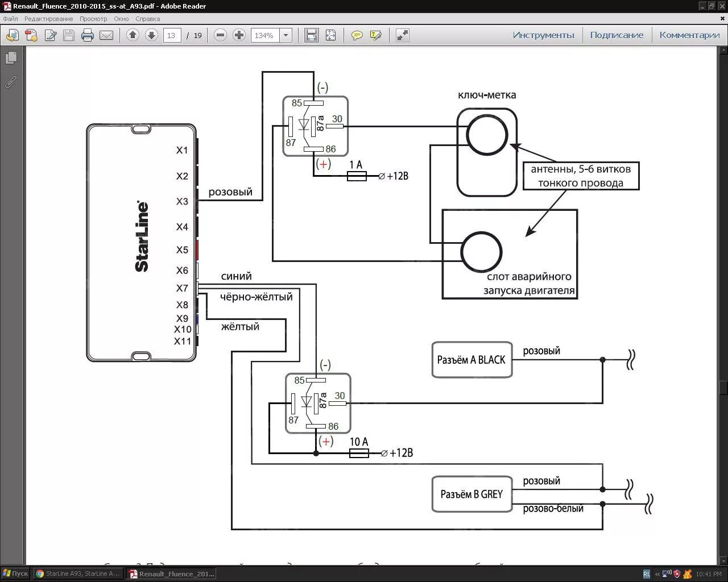Enable fit width scrolling mode icon
Image resolution: width=728 pixels, height=582 pixels.
[312, 35]
